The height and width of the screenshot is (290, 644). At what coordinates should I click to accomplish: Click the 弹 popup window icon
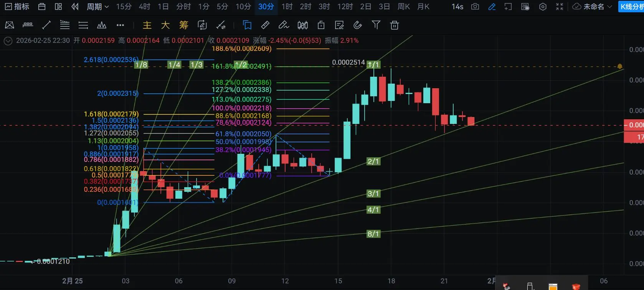point(525,7)
